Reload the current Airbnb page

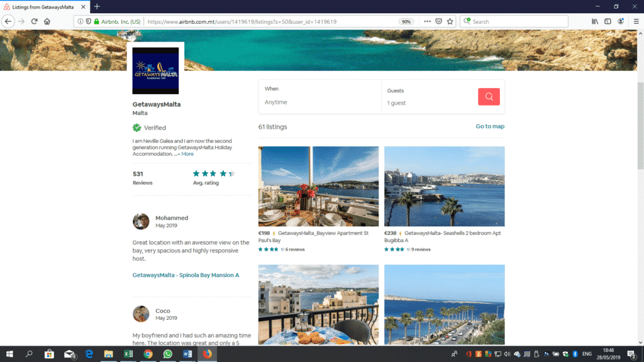coord(35,21)
